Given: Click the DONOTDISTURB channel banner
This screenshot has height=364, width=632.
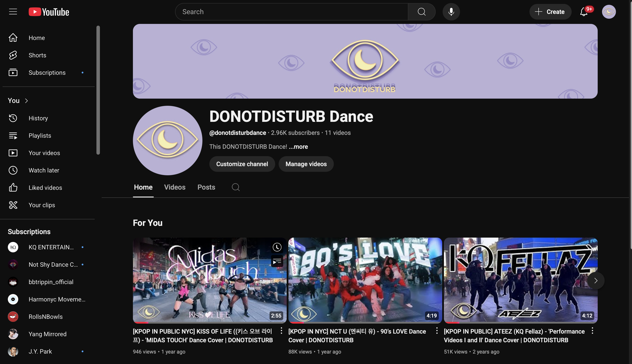Looking at the screenshot, I should point(365,61).
